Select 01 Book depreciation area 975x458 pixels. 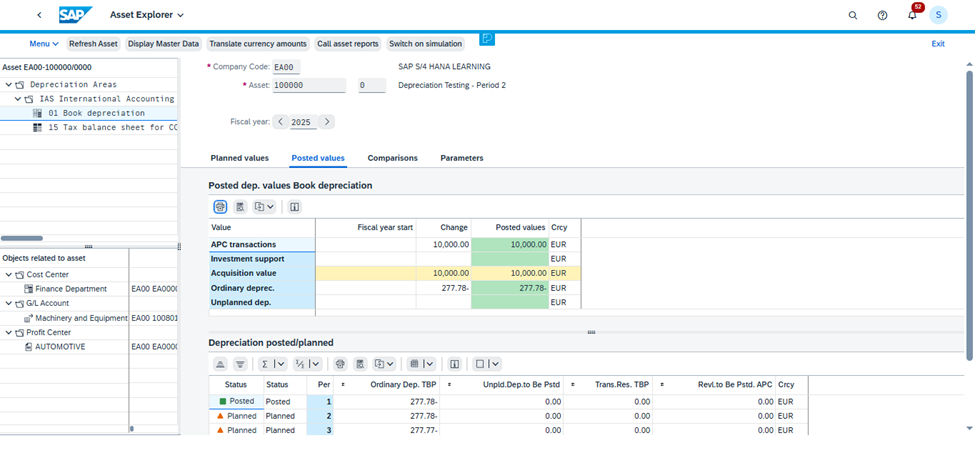tap(96, 113)
